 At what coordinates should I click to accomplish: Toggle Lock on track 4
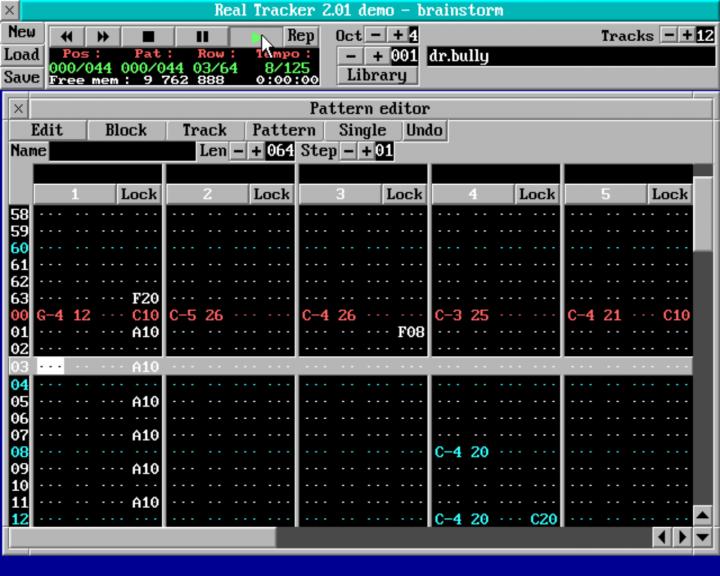coord(537,194)
